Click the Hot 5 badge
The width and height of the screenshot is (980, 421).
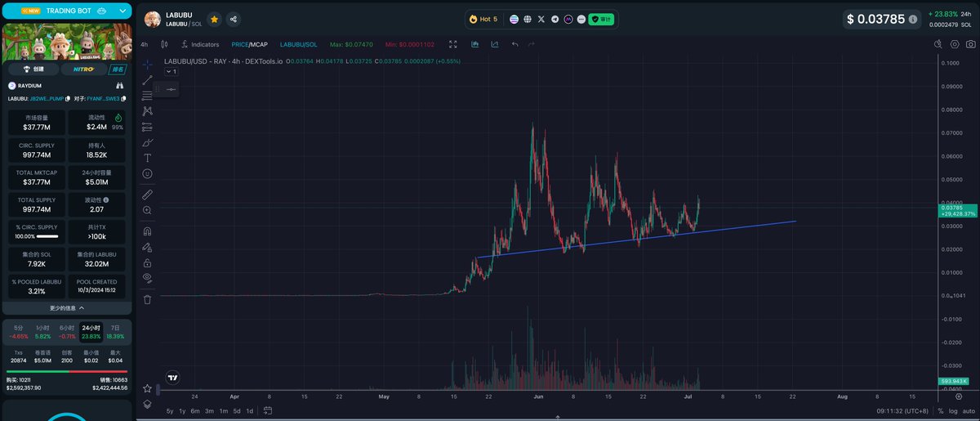[483, 19]
